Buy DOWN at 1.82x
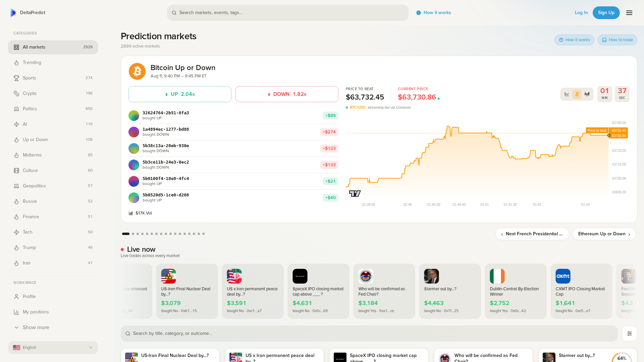Viewport: 644px width, 362px height. click(x=287, y=94)
